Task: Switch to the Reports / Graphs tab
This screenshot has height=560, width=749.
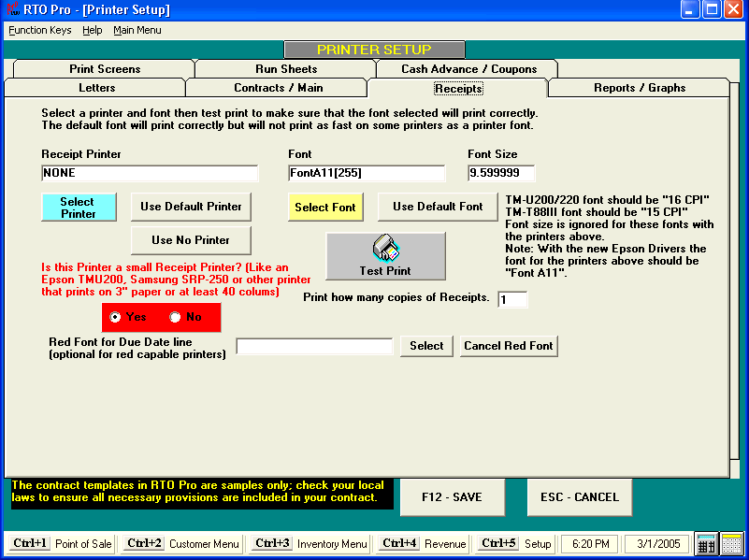Action: [639, 86]
